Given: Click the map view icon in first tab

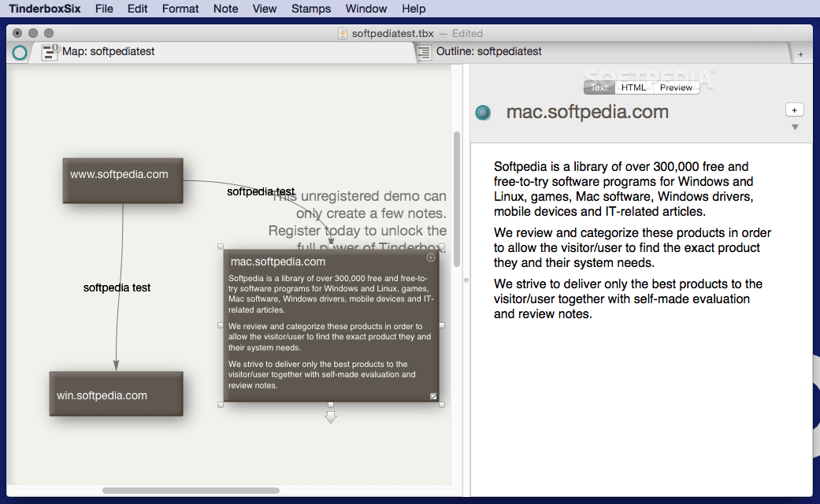Looking at the screenshot, I should click(50, 52).
